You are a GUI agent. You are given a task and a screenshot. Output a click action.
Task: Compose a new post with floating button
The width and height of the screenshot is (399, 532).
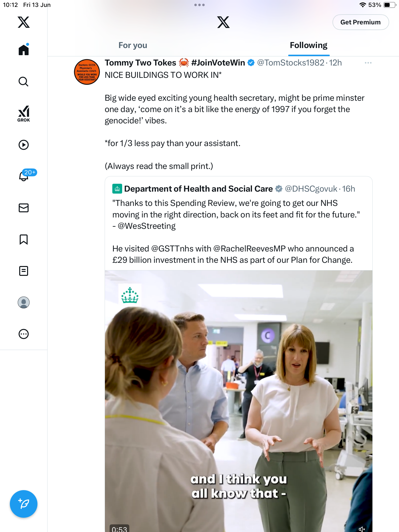coord(24,504)
